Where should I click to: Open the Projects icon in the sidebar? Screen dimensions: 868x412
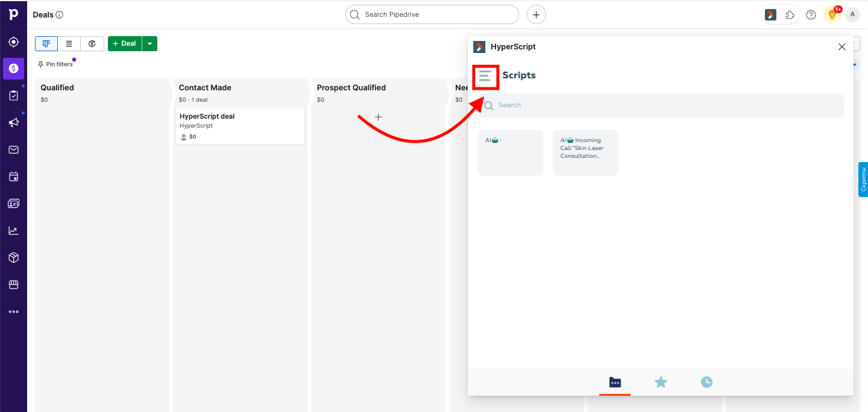pyautogui.click(x=13, y=96)
